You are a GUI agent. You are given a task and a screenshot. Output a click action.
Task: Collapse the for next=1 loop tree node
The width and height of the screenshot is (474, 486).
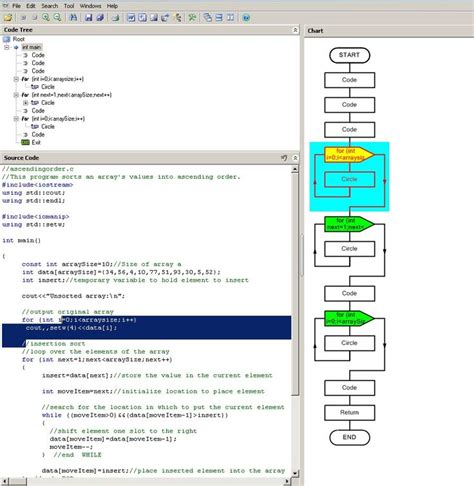tap(16, 95)
